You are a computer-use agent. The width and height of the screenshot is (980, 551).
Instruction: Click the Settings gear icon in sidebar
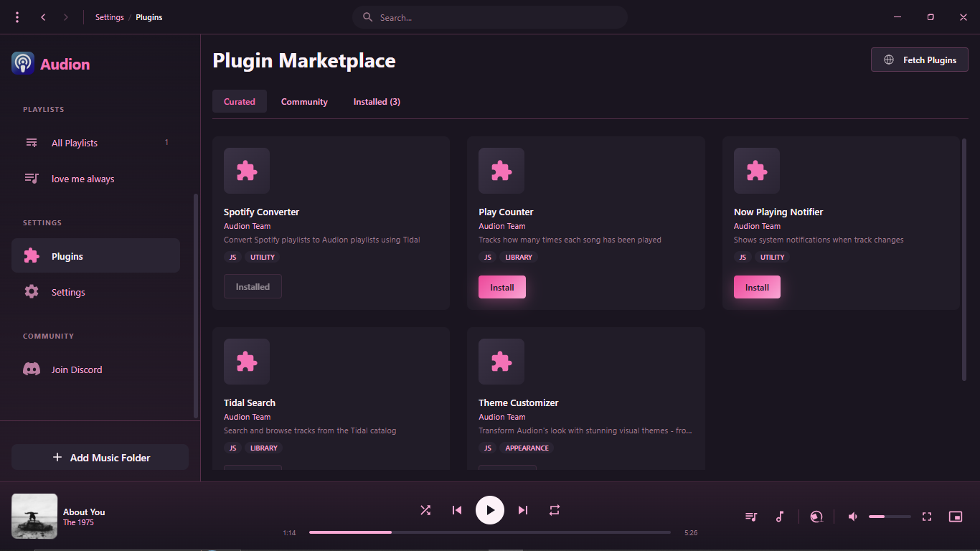coord(32,292)
